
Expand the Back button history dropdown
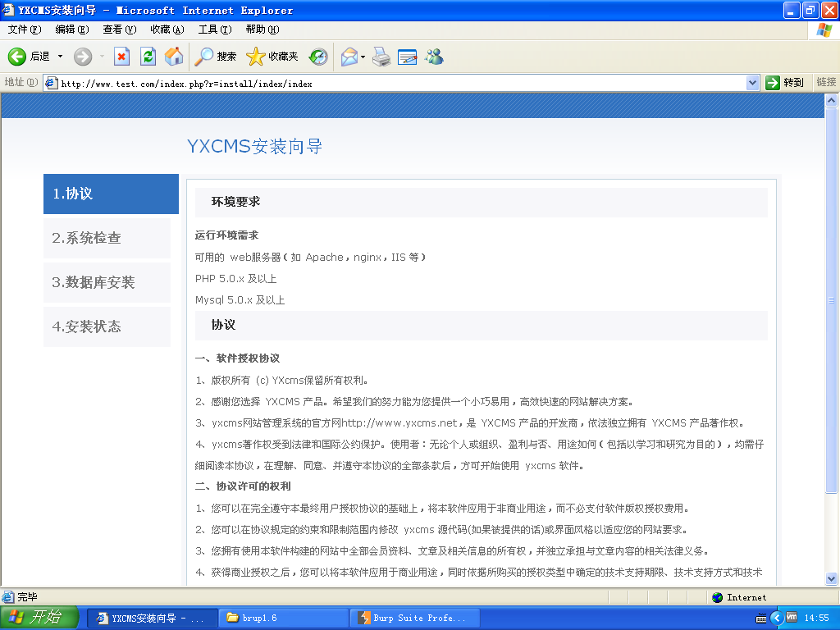(60, 57)
